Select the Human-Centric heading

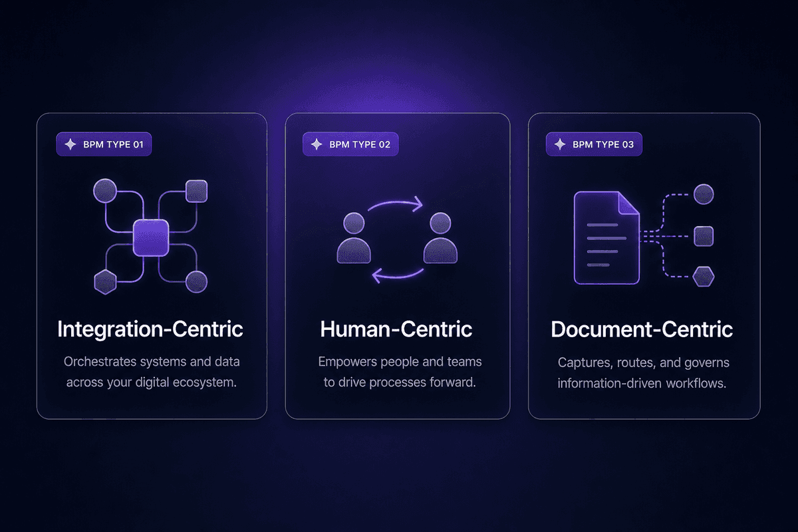(396, 329)
